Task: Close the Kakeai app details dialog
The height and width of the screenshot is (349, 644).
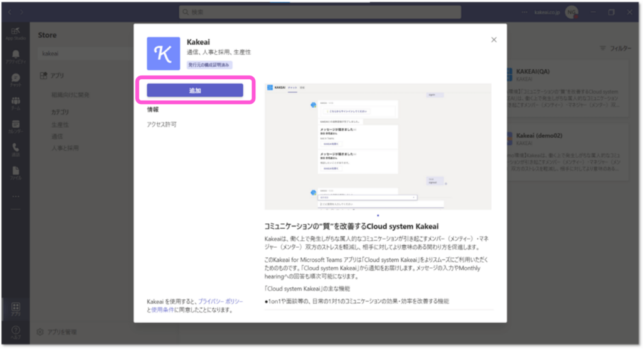Action: coord(494,40)
